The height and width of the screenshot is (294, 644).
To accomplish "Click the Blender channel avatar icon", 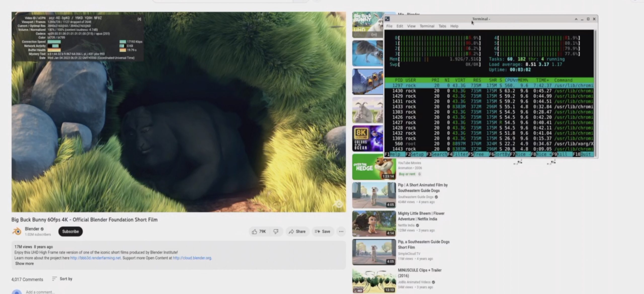I will [17, 231].
